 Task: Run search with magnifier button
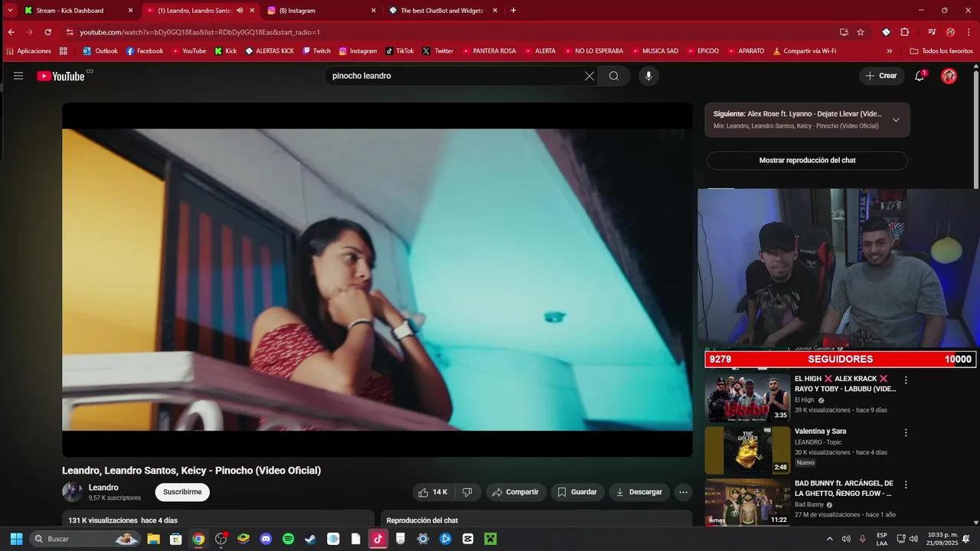pos(614,76)
